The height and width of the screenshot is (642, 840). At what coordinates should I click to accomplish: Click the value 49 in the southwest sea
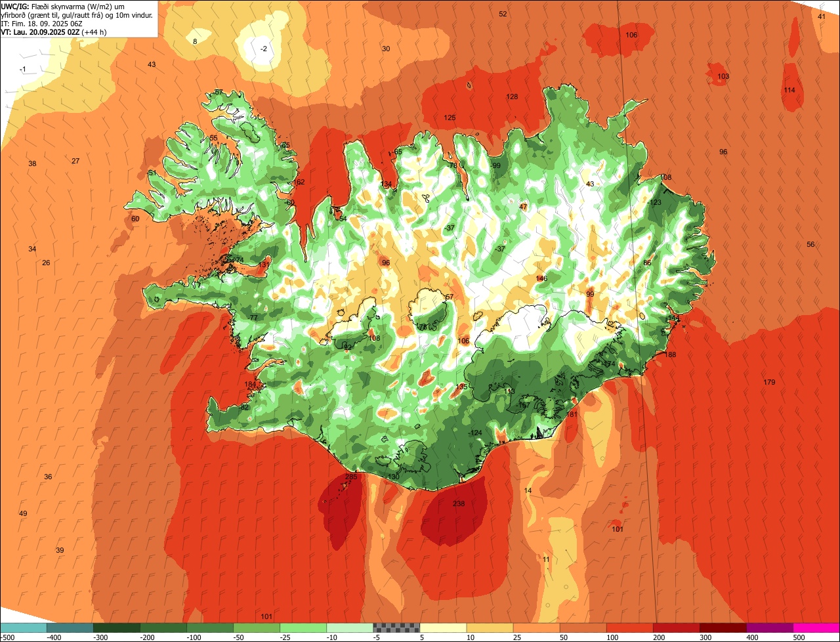(x=23, y=513)
